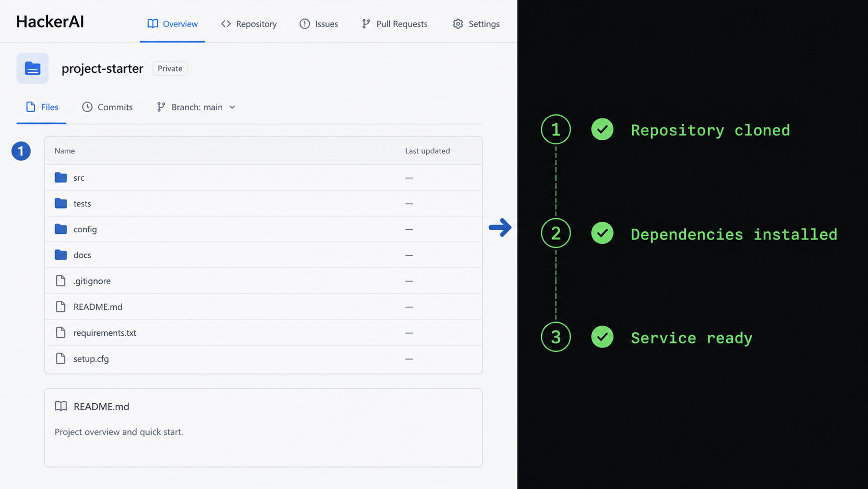Click the 'Service ready' status text
The width and height of the screenshot is (868, 489).
click(x=691, y=338)
